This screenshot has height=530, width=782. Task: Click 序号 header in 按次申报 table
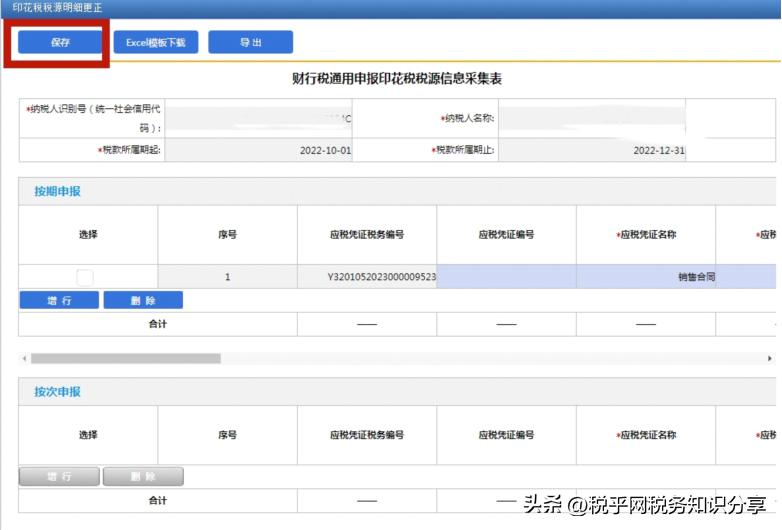click(x=227, y=435)
